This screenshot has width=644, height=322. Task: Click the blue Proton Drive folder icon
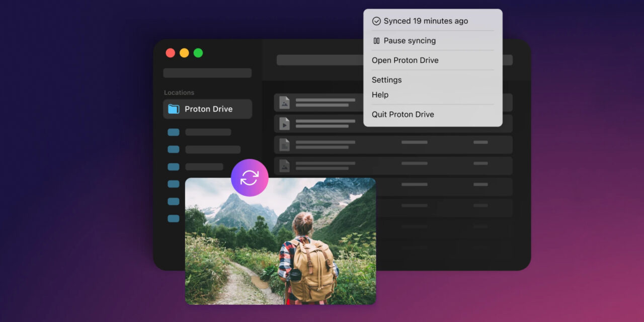click(174, 109)
